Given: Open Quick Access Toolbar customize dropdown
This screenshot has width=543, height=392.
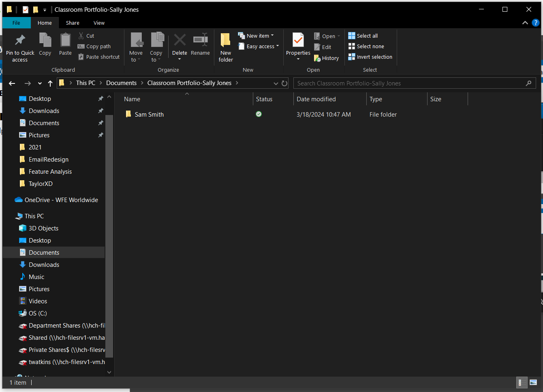Looking at the screenshot, I should [x=45, y=10].
